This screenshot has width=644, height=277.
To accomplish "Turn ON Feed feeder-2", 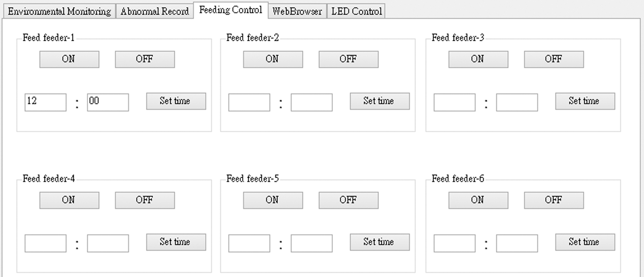I will (273, 59).
